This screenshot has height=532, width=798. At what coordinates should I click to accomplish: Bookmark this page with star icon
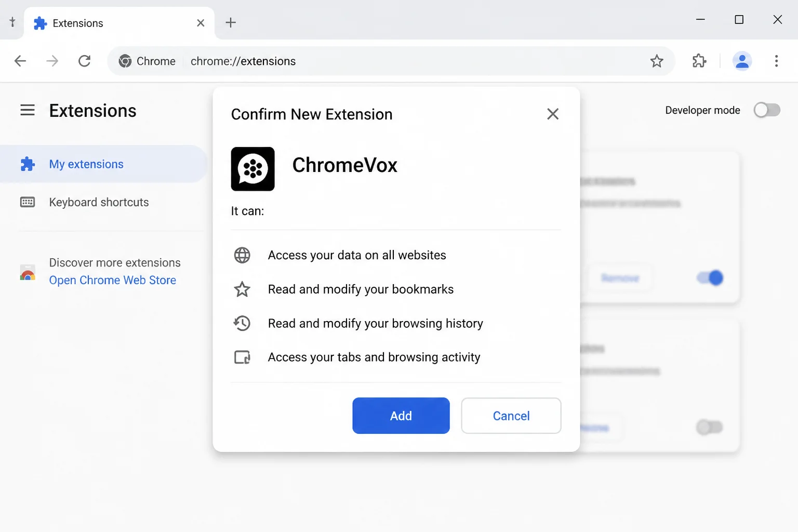(x=657, y=61)
